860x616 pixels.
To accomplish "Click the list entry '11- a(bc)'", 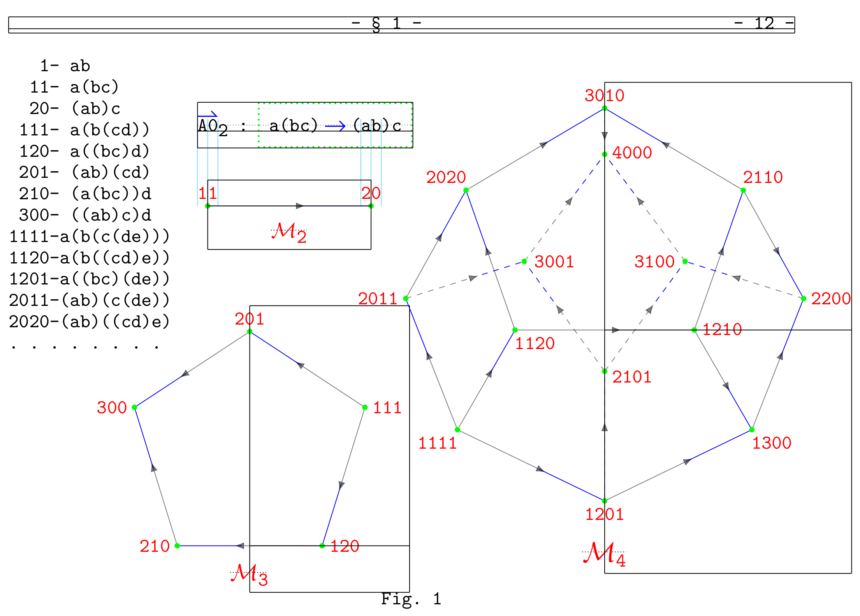I will click(74, 88).
